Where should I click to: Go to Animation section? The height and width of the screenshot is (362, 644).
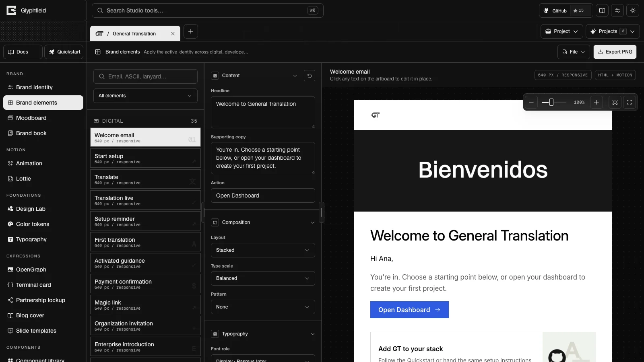tap(43, 163)
